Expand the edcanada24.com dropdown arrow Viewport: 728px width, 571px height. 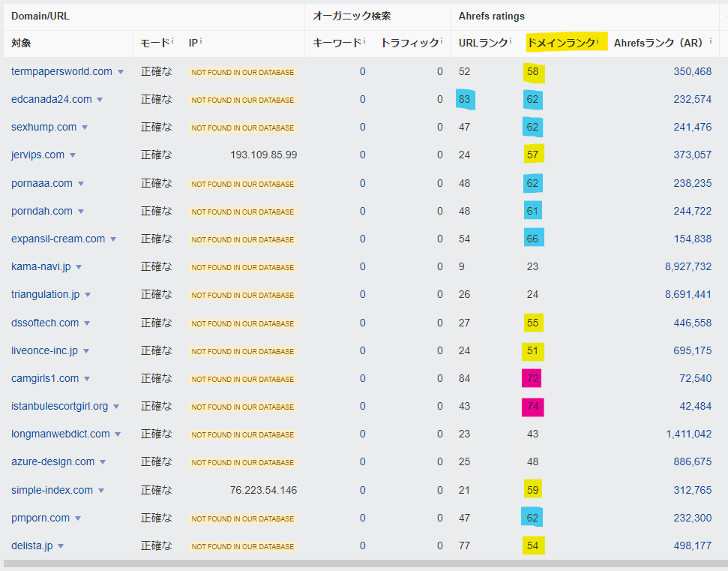(x=100, y=100)
